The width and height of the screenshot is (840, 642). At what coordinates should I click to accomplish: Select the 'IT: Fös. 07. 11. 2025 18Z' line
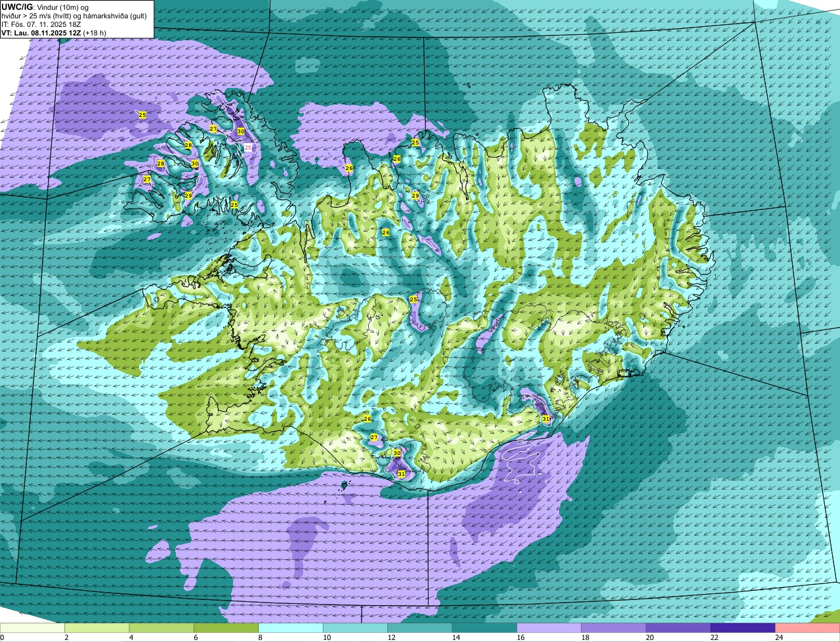[41, 24]
